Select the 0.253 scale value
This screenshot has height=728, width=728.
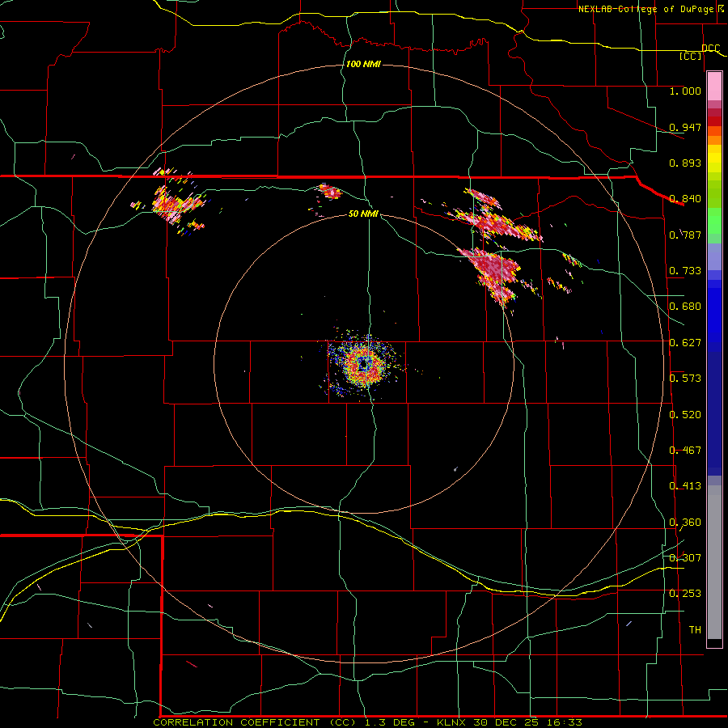[685, 594]
